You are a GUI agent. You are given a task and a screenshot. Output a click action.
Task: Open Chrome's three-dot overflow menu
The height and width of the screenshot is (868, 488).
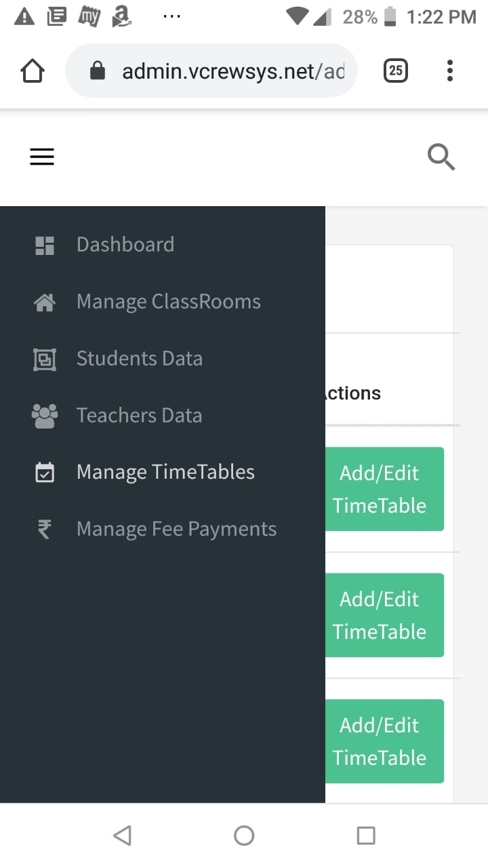(449, 71)
